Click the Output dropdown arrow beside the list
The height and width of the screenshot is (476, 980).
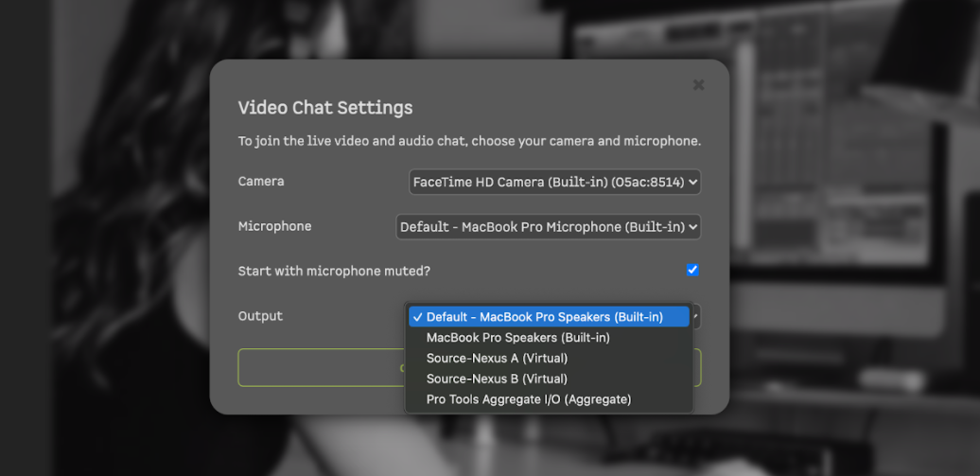click(696, 317)
